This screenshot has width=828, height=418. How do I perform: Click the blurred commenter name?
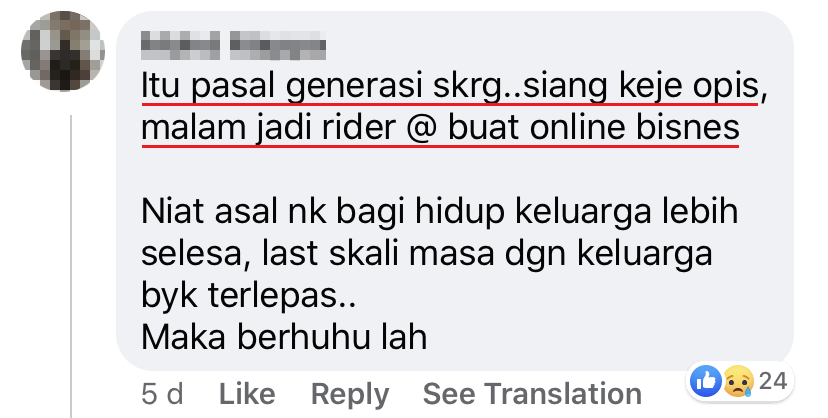click(233, 45)
